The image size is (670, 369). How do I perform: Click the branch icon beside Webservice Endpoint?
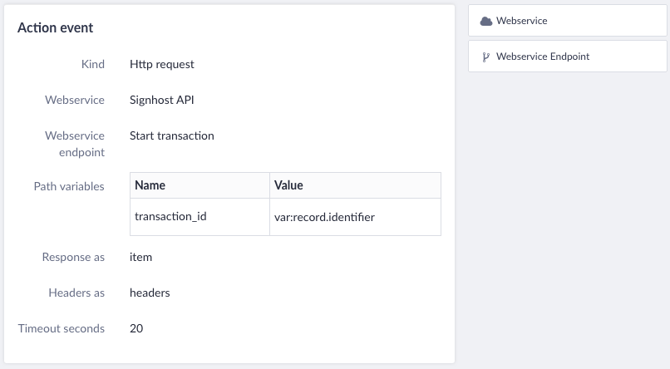(486, 57)
